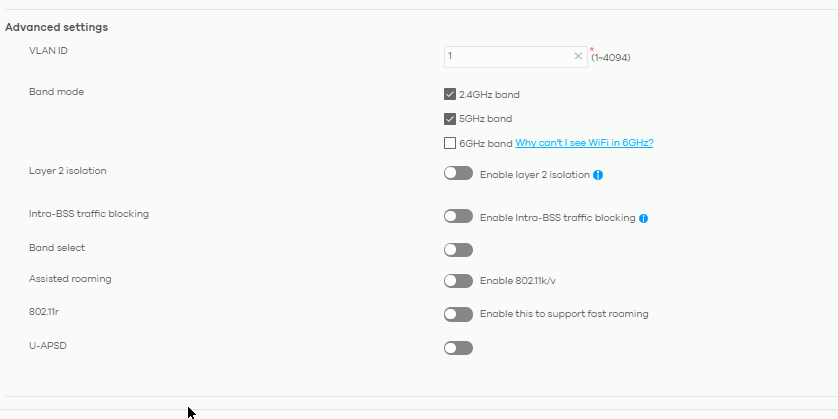Click the "Enable 802.11k/v" text label
The image size is (838, 419).
[518, 281]
